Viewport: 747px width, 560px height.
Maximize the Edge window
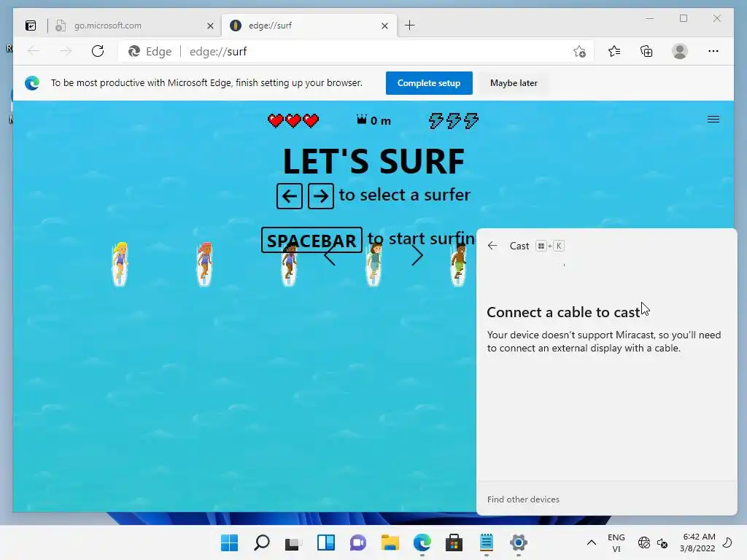[x=683, y=18]
